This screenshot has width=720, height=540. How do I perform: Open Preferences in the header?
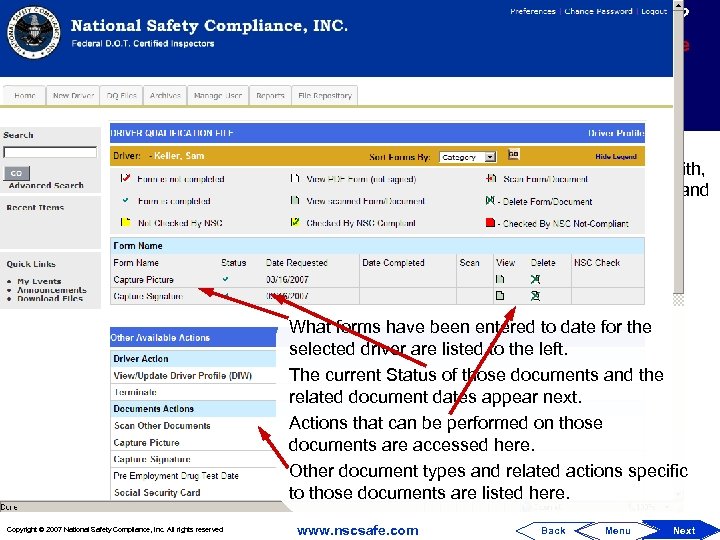(x=533, y=11)
